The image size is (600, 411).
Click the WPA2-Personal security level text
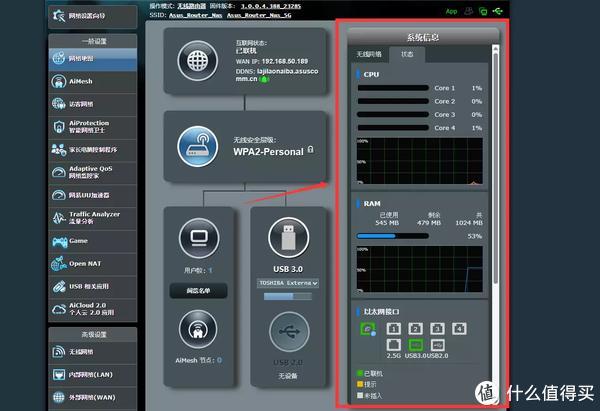tap(268, 152)
